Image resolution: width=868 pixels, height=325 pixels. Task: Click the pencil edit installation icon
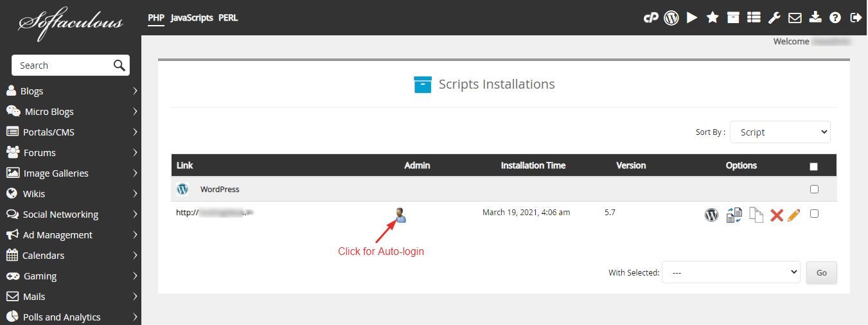pyautogui.click(x=793, y=215)
